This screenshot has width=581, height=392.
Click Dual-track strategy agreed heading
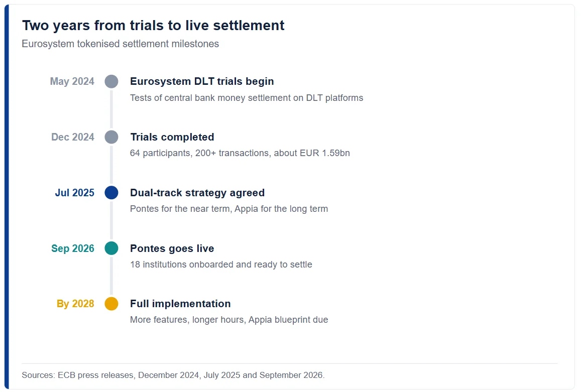point(197,193)
